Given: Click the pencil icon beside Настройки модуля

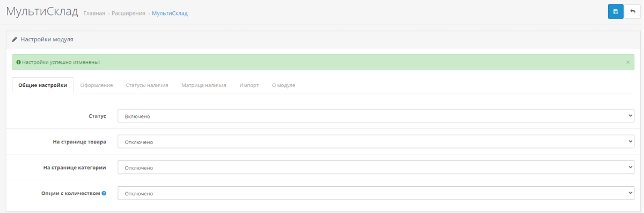Looking at the screenshot, I should point(14,40).
